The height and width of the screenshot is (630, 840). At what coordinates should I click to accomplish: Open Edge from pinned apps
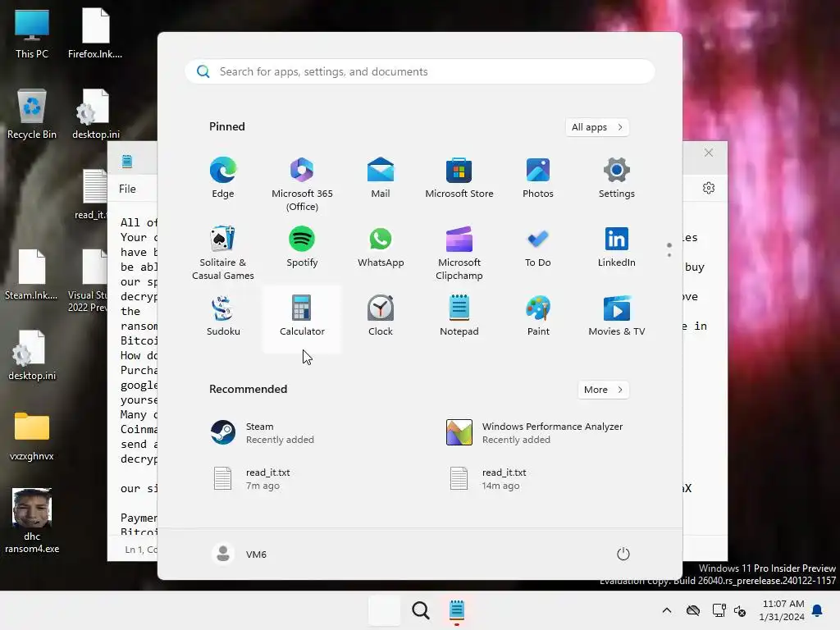click(223, 178)
